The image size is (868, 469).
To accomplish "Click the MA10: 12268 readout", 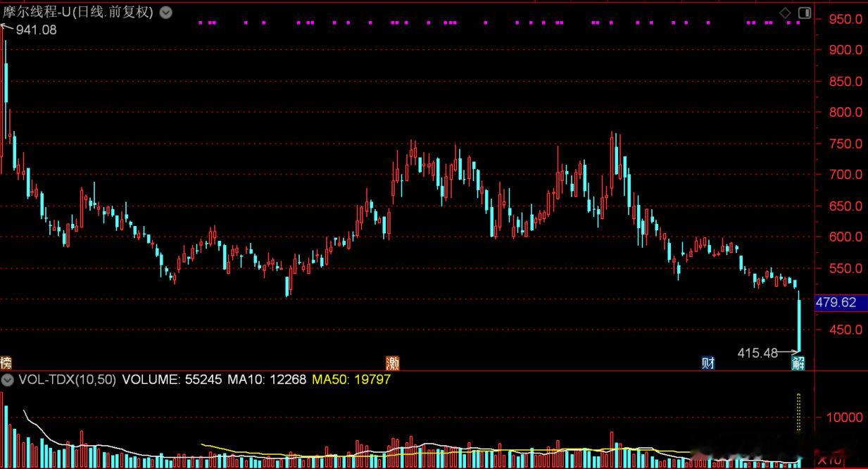I will (267, 380).
